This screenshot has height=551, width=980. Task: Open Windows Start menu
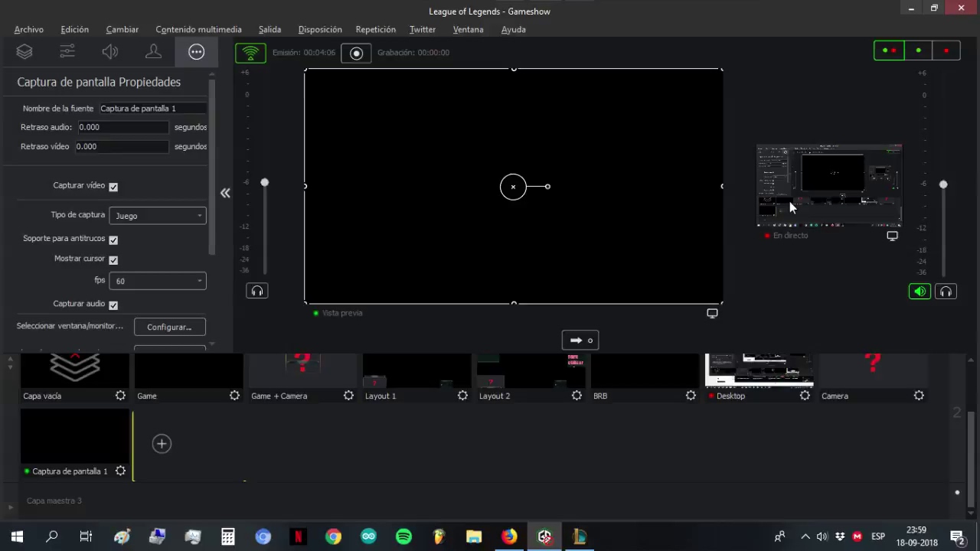point(17,536)
